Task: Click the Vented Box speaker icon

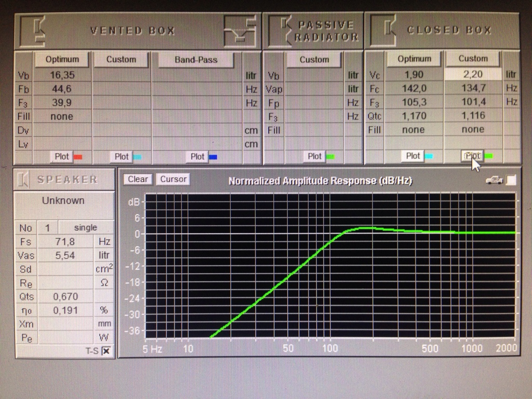Action: point(33,31)
